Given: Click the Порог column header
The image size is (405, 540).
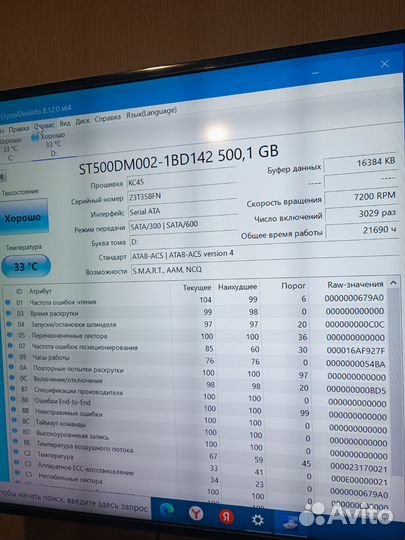Looking at the screenshot, I should (293, 285).
